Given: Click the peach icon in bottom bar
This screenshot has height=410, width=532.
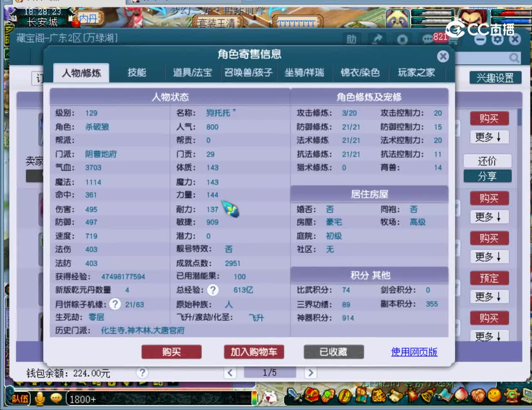Looking at the screenshot, I should pos(461,395).
